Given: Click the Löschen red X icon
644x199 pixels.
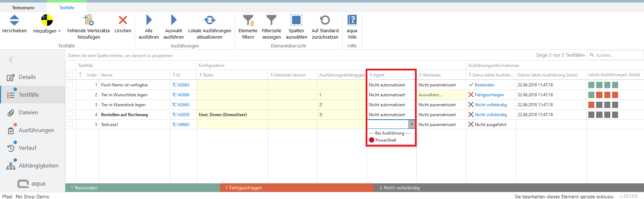Looking at the screenshot, I should pos(123,20).
